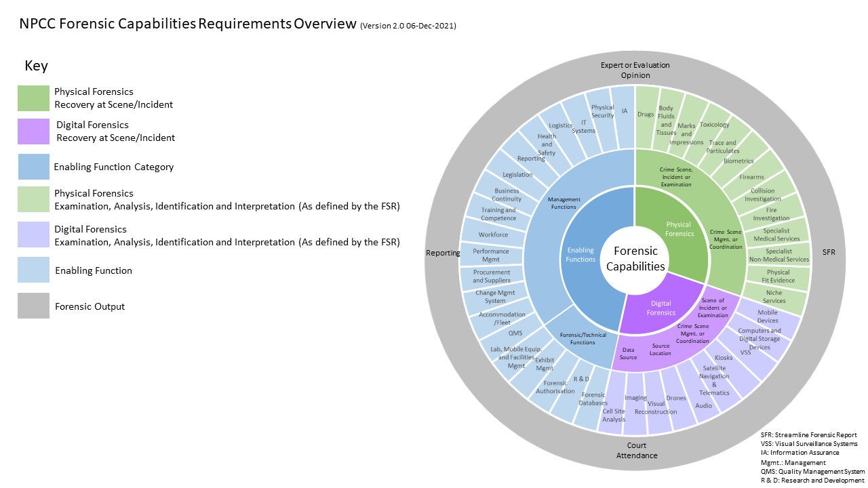Viewport: 868px width, 488px height.
Task: Click the NPCC Forensic Capabilities Requirements Overview title
Action: pos(188,24)
